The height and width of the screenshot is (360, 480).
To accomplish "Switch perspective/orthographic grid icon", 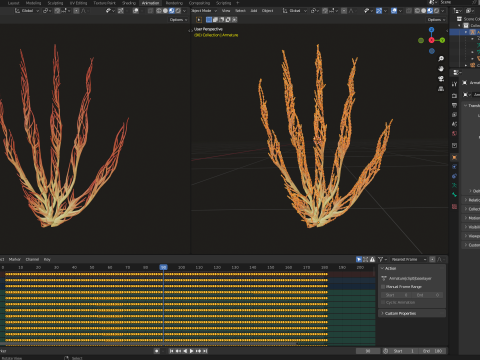I will pos(441,89).
